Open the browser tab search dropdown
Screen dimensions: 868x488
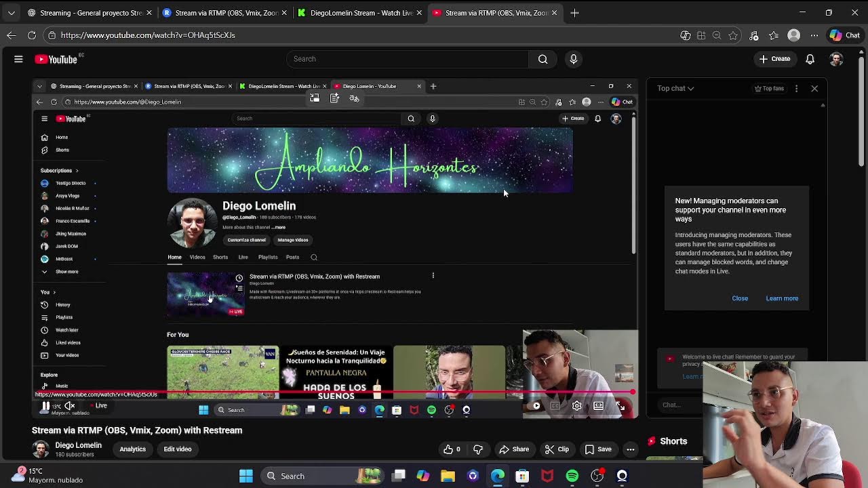(12, 13)
